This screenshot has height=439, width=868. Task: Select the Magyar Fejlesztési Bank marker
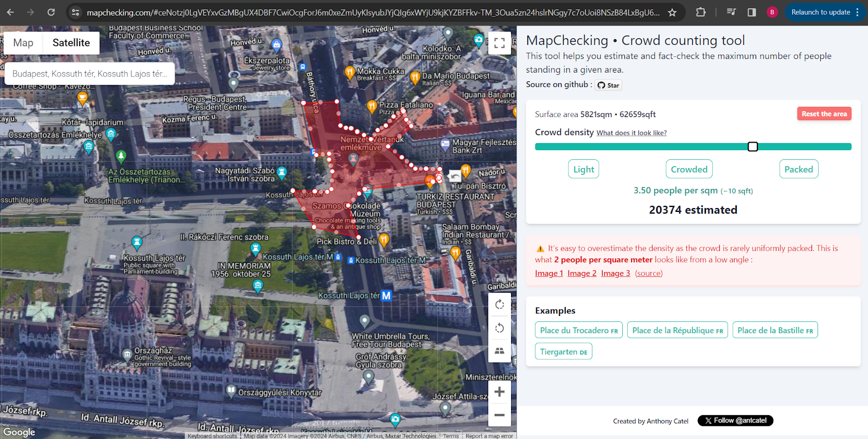tap(445, 144)
